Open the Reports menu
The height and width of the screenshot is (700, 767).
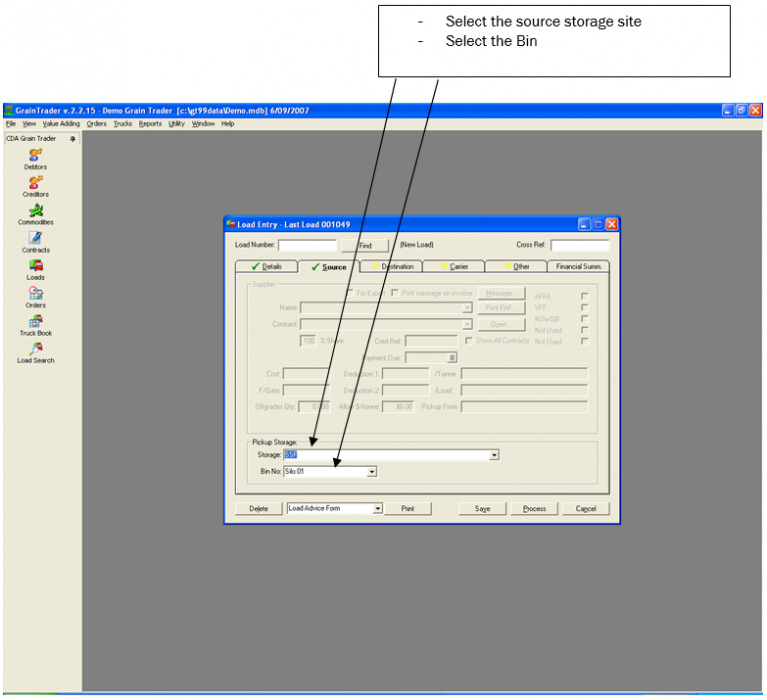[150, 124]
